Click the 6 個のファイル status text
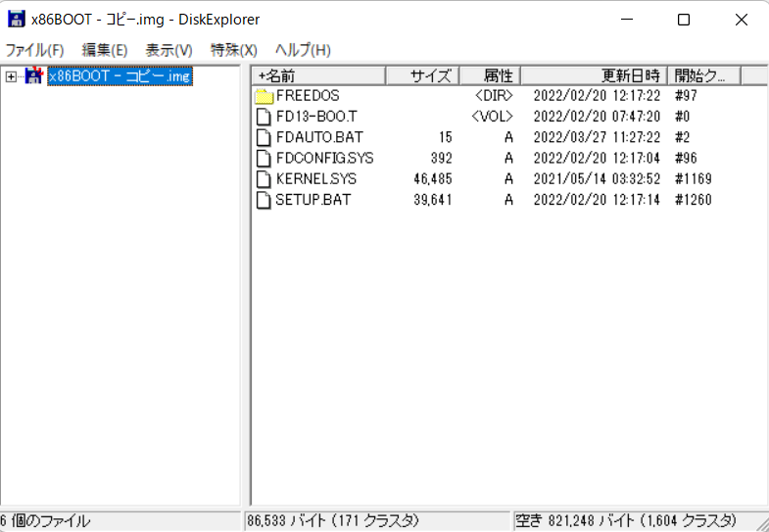The image size is (769, 532). point(45,520)
